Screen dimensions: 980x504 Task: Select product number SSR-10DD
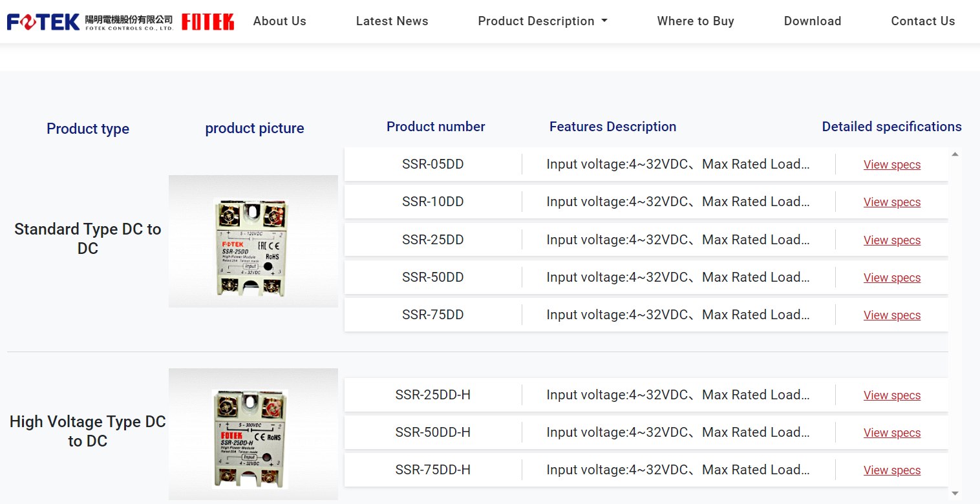coord(433,202)
